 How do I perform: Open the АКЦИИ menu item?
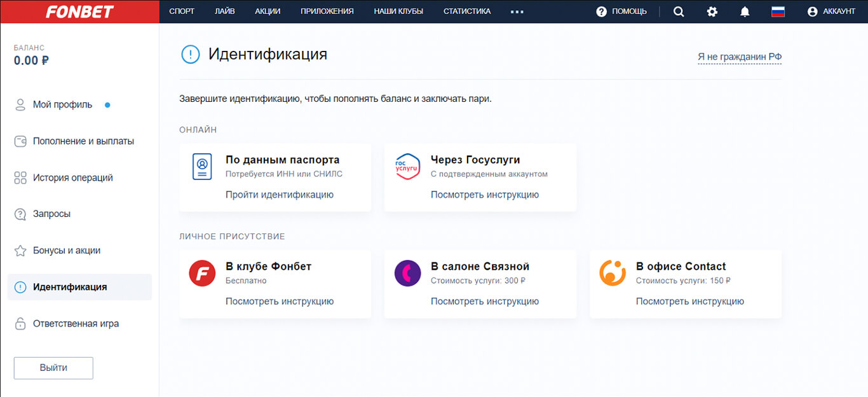pos(268,11)
